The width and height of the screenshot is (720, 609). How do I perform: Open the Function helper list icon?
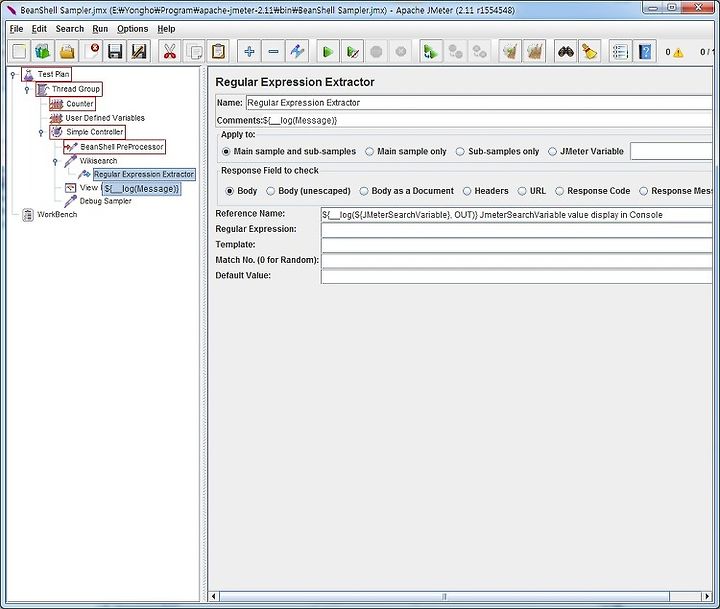pos(620,51)
